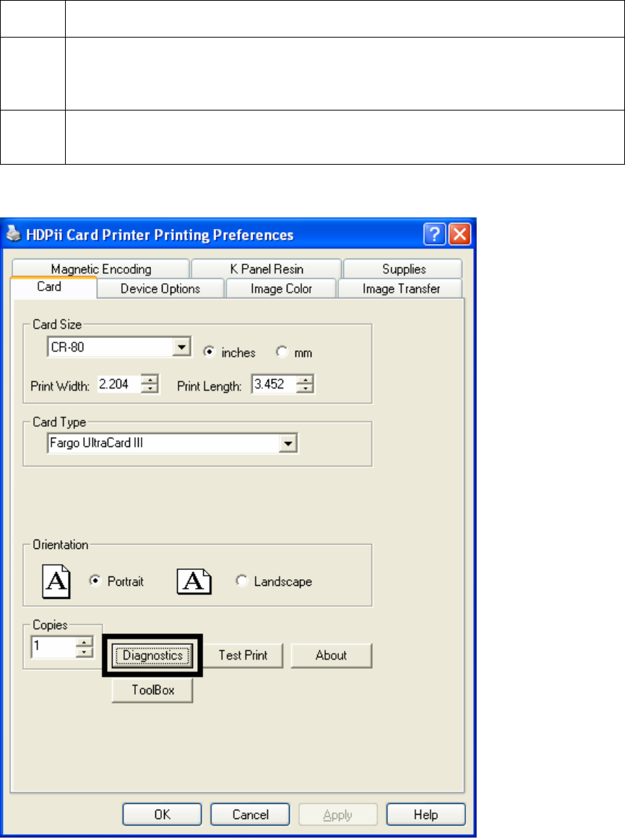Decrease number of Copies
The height and width of the screenshot is (840, 625).
[x=84, y=652]
